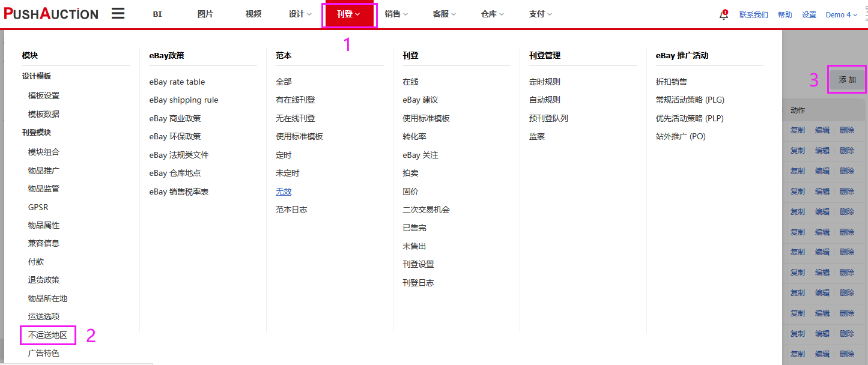Viewport: 868px width, 365px height.
Task: Open the 设置 link
Action: [809, 15]
